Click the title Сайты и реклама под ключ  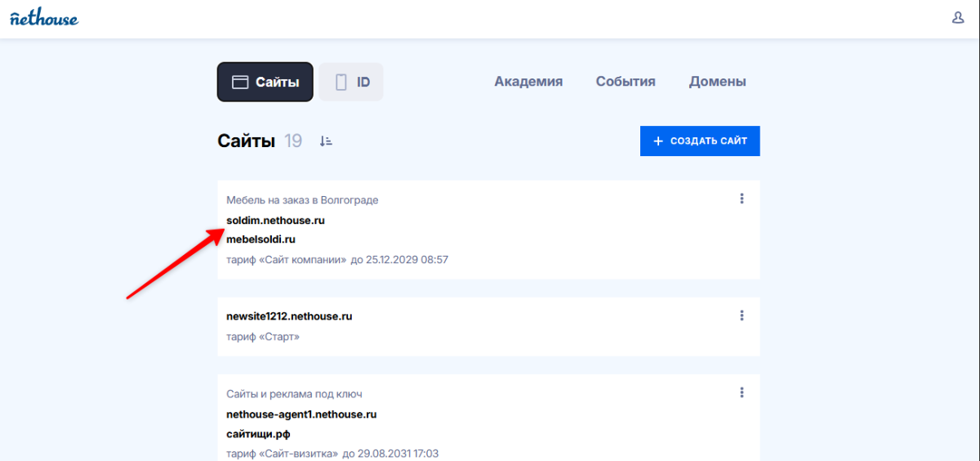(x=294, y=394)
